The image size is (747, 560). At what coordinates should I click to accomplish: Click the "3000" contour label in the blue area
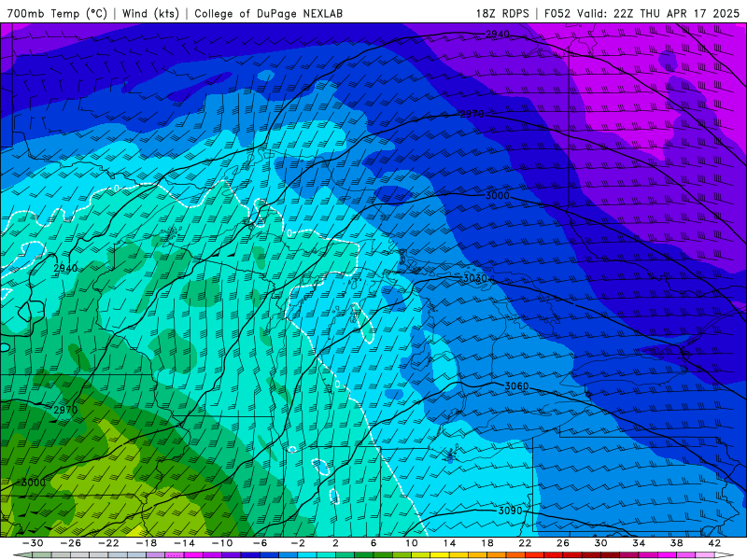pyautogui.click(x=498, y=196)
